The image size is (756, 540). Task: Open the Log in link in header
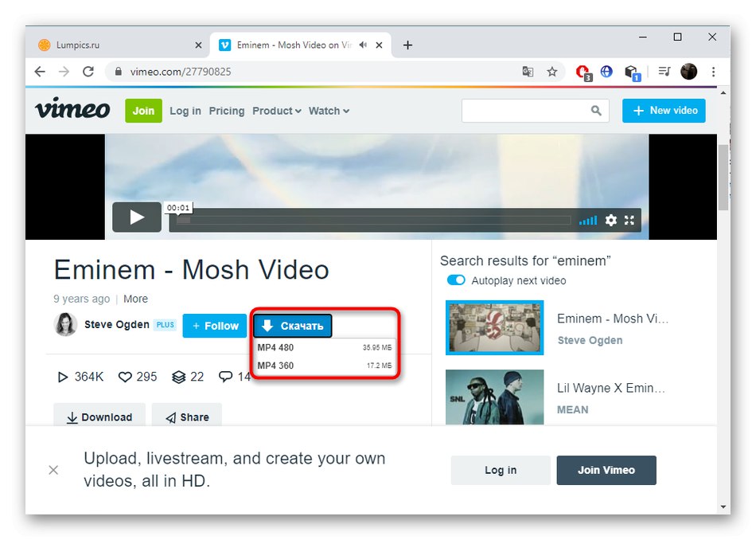pyautogui.click(x=185, y=111)
